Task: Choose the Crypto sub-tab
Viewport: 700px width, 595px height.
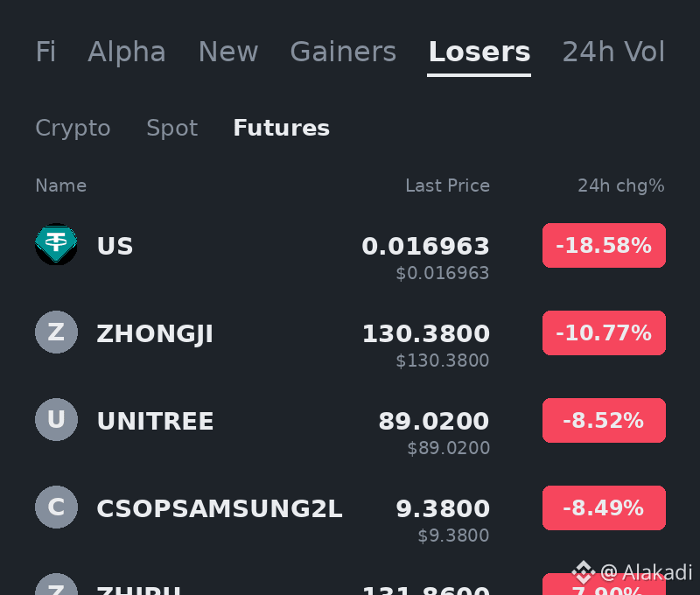Action: tap(73, 129)
